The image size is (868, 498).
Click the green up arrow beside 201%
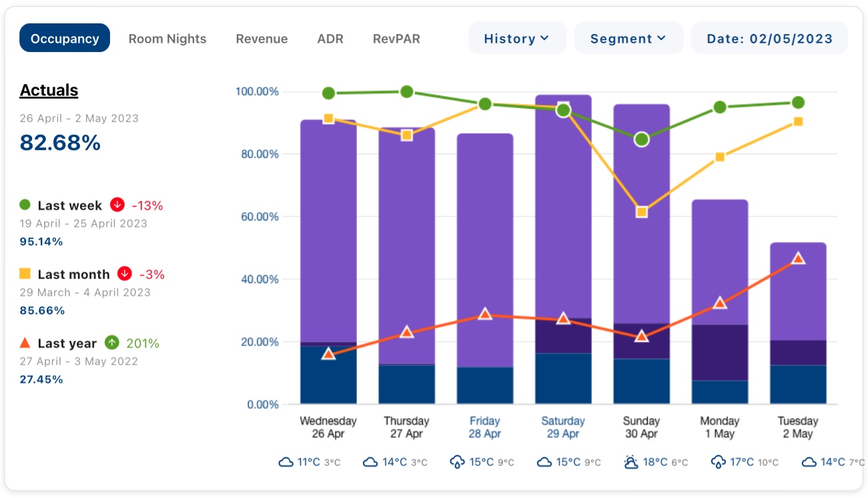112,343
